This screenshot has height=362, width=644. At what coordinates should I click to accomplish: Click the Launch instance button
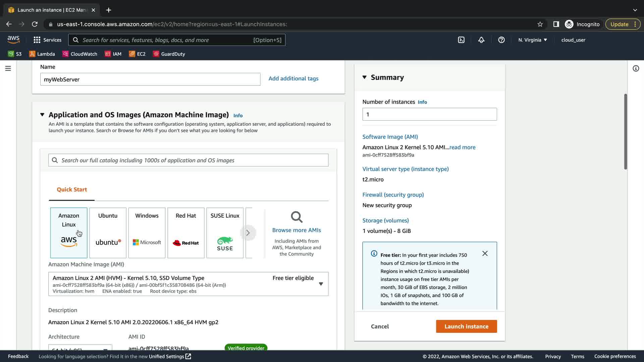coord(466,326)
